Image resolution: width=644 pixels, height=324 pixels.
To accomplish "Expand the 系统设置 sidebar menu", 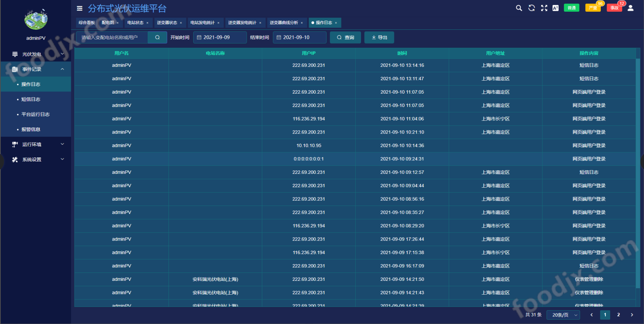I will [36, 160].
